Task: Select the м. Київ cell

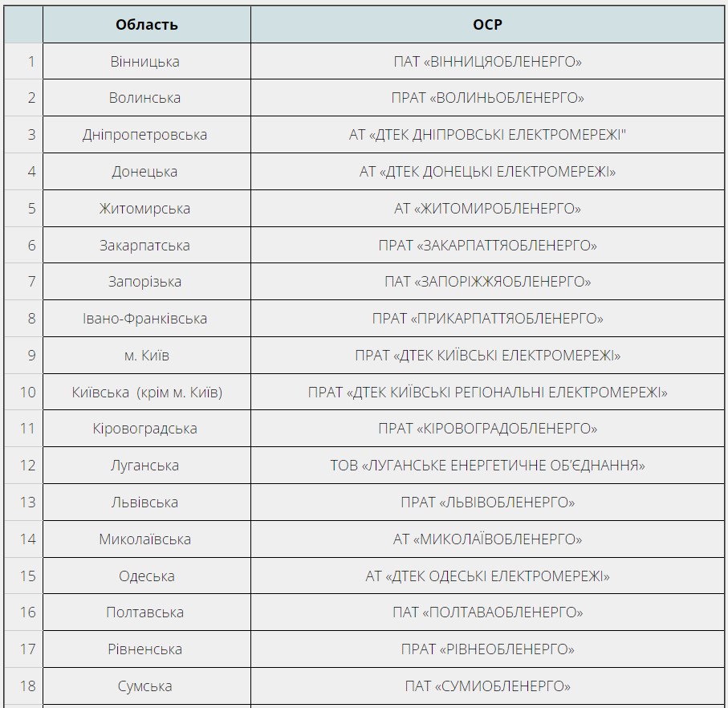Action: point(147,356)
